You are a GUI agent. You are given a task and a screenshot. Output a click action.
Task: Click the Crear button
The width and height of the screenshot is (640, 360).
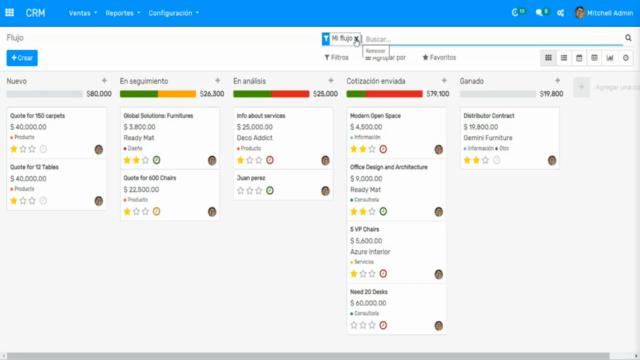[22, 58]
